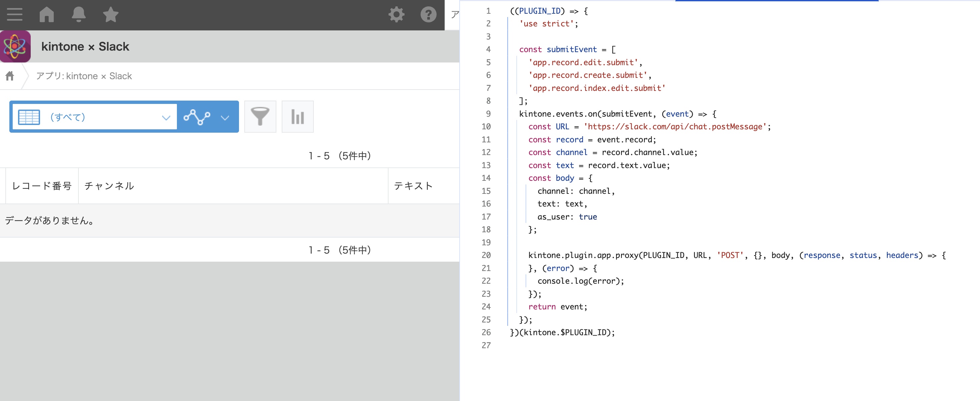Expand the (すべて) view dropdown
980x401 pixels.
[x=166, y=117]
